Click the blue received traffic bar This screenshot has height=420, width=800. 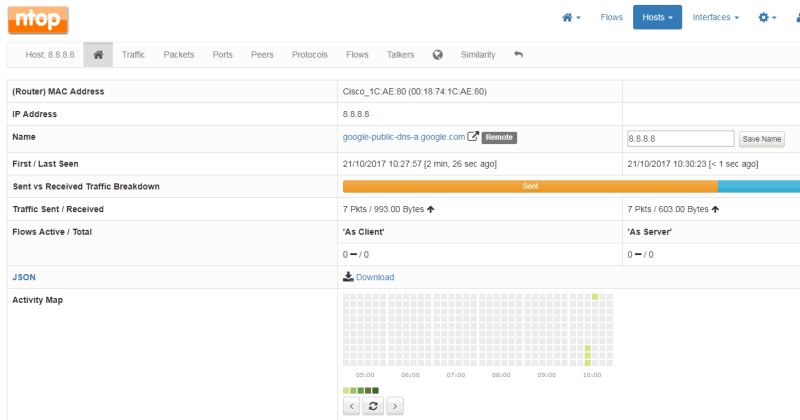(759, 186)
